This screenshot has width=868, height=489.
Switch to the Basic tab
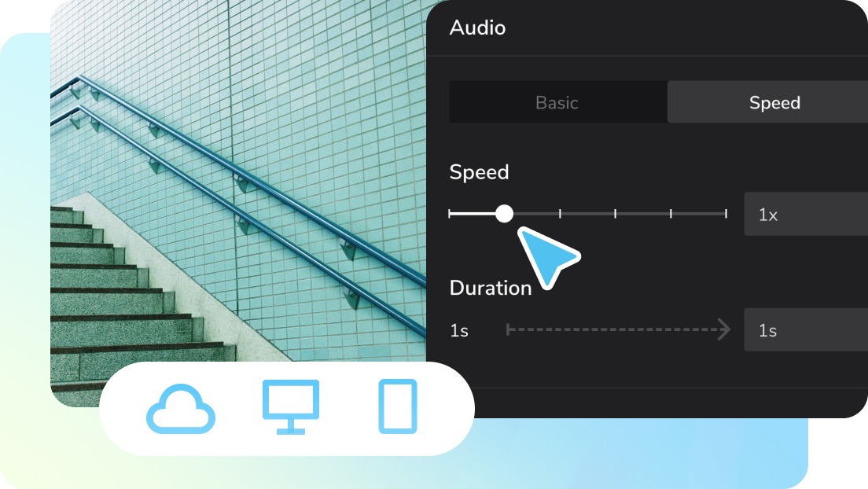[557, 102]
